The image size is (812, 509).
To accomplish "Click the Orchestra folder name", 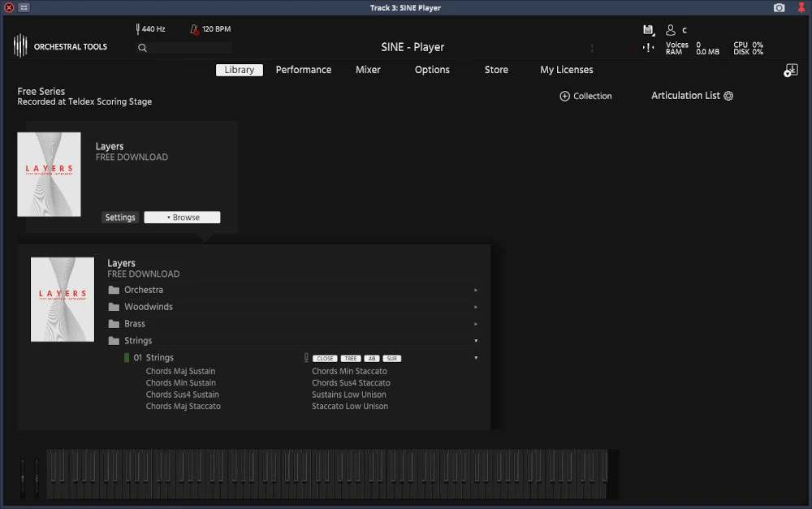I will coord(144,290).
